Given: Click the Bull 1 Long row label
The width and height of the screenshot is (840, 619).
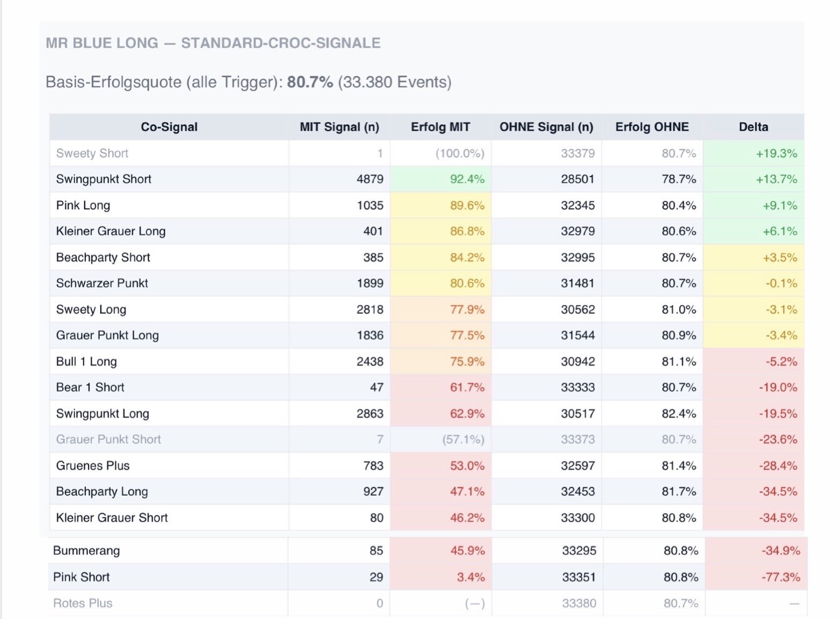Looking at the screenshot, I should [86, 362].
